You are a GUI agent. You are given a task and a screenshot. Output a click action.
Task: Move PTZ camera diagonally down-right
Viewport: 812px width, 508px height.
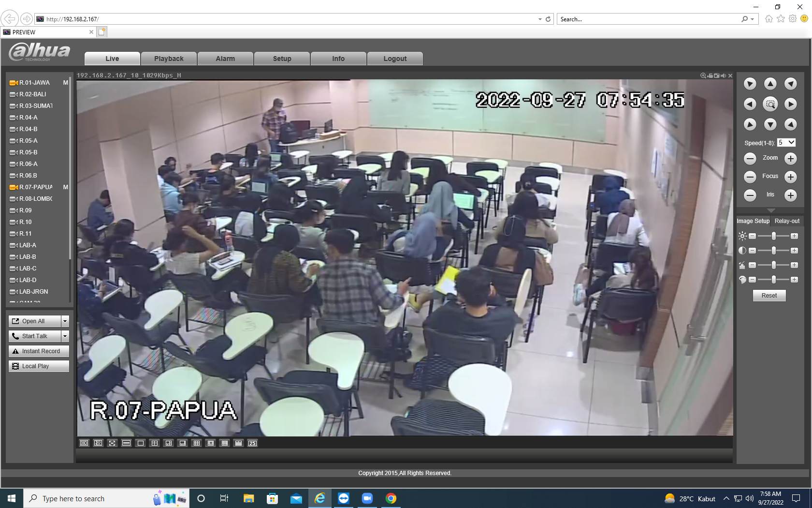click(791, 124)
